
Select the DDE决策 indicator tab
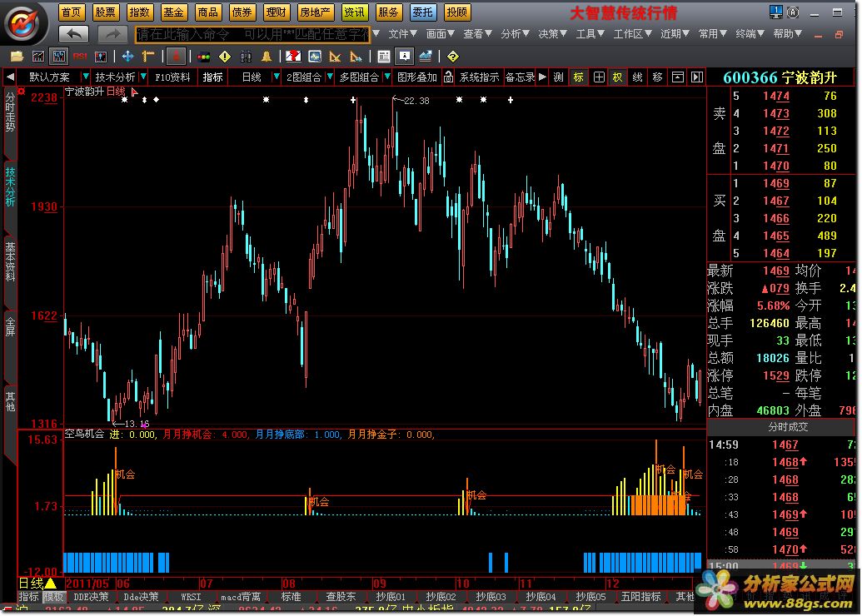click(x=91, y=597)
